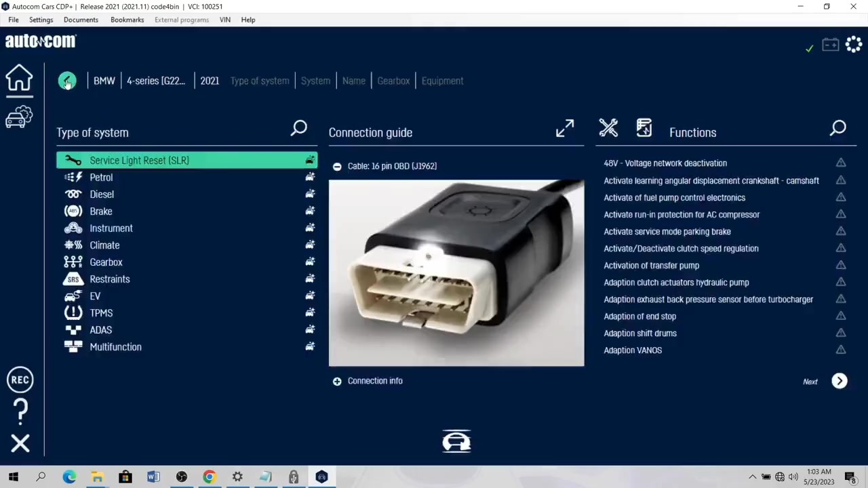Select Service Light Reset (SLR) system
Viewport: 868px width, 488px height.
[186, 160]
